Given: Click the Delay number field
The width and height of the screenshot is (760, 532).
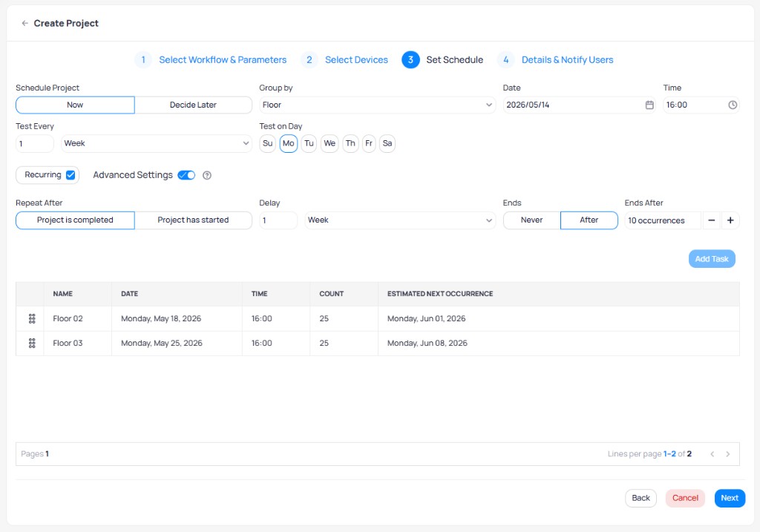Looking at the screenshot, I should tap(278, 220).
